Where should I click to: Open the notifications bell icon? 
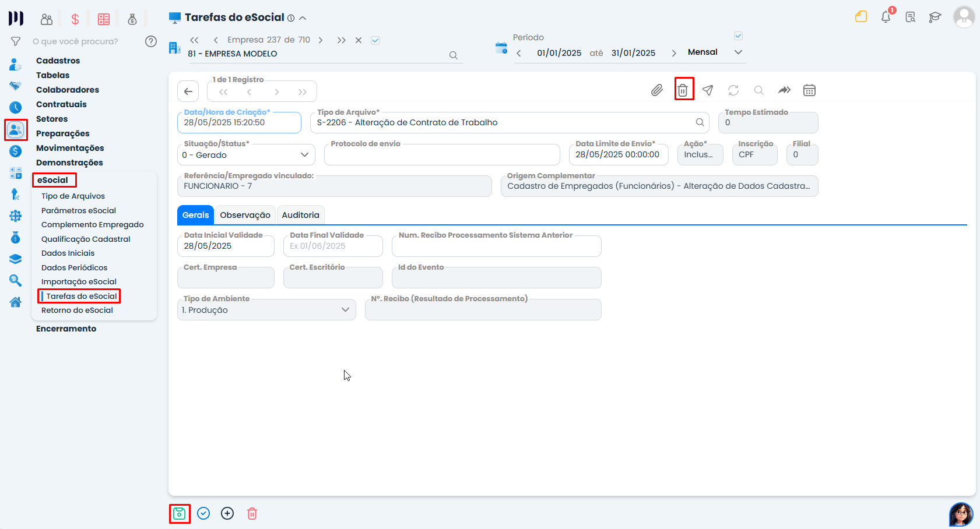(x=886, y=17)
